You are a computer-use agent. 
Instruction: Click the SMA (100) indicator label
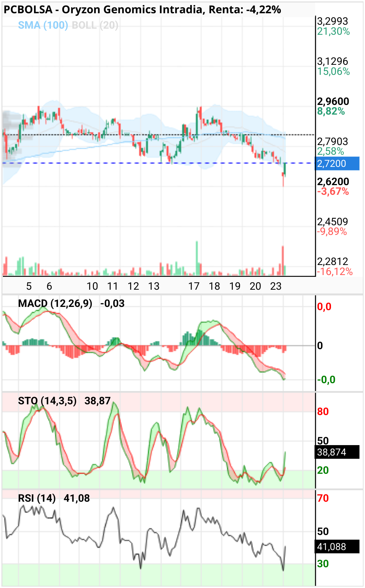[43, 25]
